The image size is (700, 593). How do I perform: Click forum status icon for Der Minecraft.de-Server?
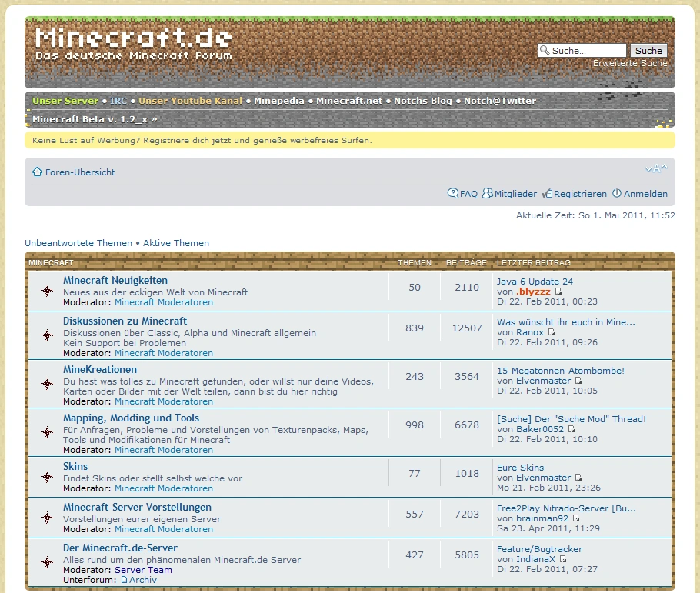tap(47, 562)
